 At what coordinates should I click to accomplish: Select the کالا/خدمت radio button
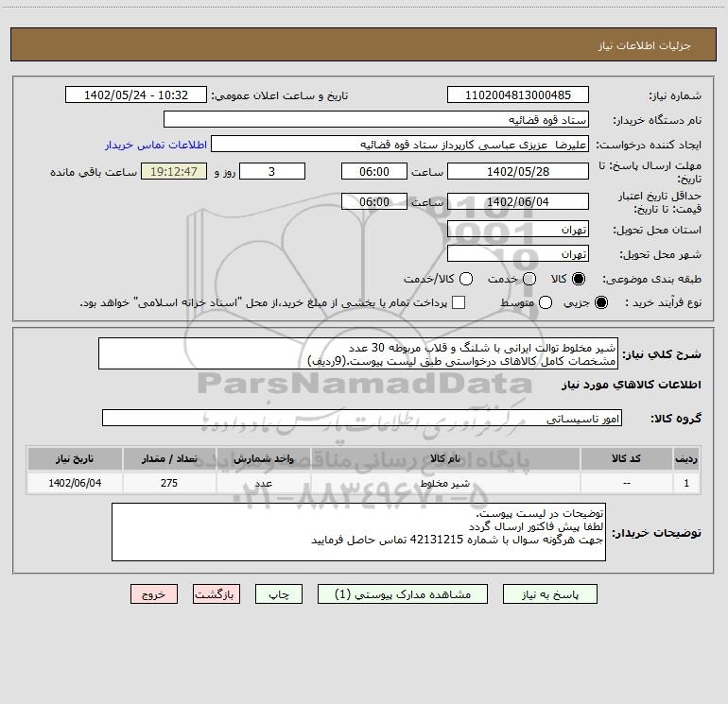pos(466,279)
